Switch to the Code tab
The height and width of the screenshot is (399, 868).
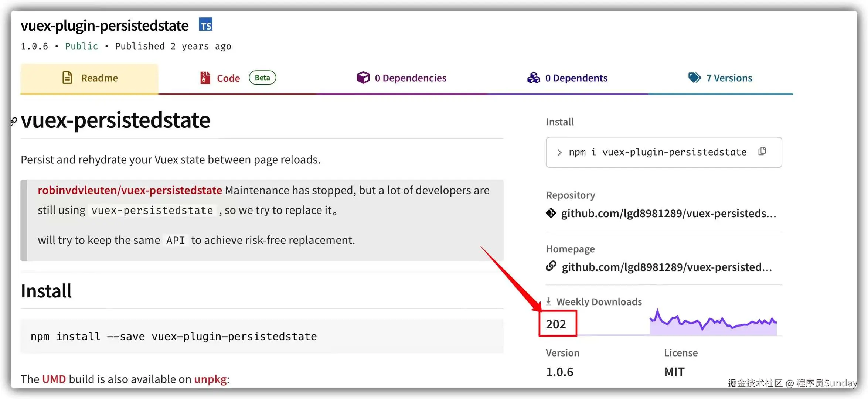(x=228, y=78)
